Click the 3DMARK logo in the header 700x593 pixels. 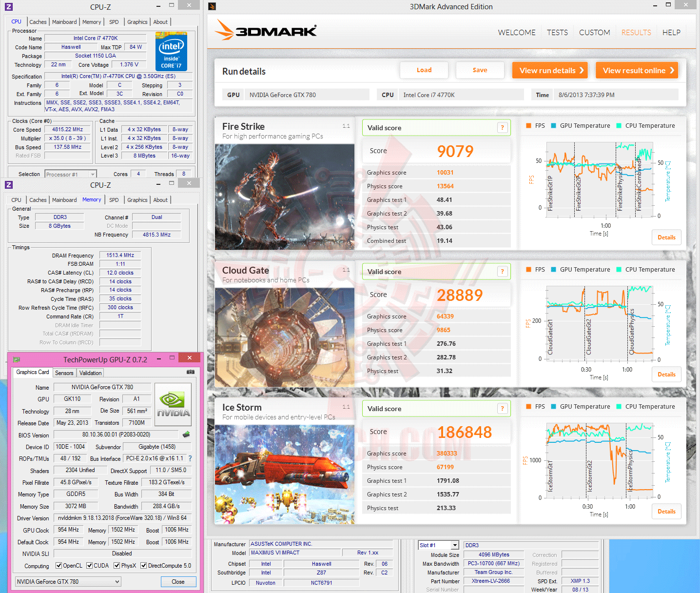pyautogui.click(x=266, y=30)
